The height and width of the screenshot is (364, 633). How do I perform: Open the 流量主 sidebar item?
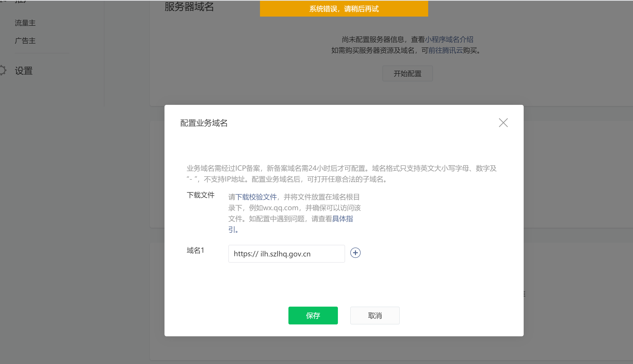(x=25, y=23)
